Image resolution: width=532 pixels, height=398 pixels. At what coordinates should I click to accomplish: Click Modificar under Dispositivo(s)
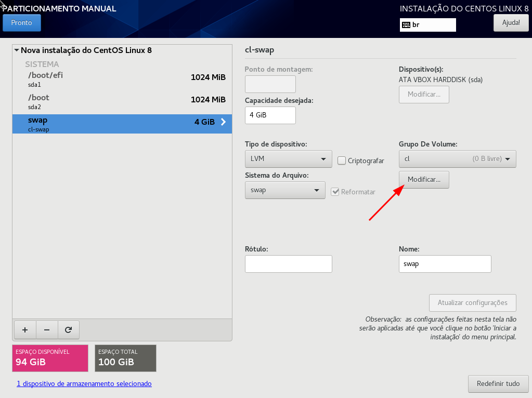click(424, 94)
